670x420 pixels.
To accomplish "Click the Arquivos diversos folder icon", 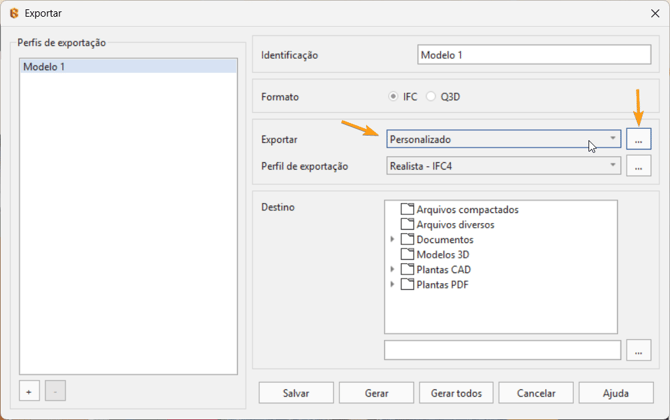I will click(407, 225).
